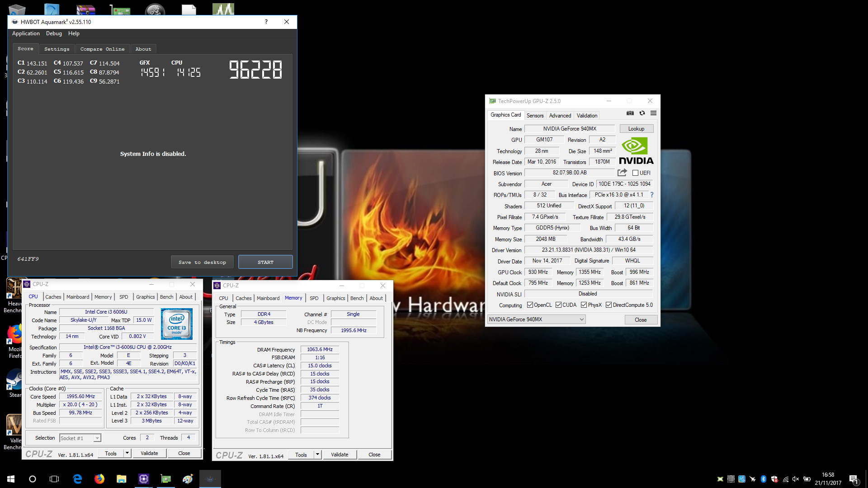Toggle the PhysX checkbox
Image resolution: width=868 pixels, height=488 pixels.
584,305
